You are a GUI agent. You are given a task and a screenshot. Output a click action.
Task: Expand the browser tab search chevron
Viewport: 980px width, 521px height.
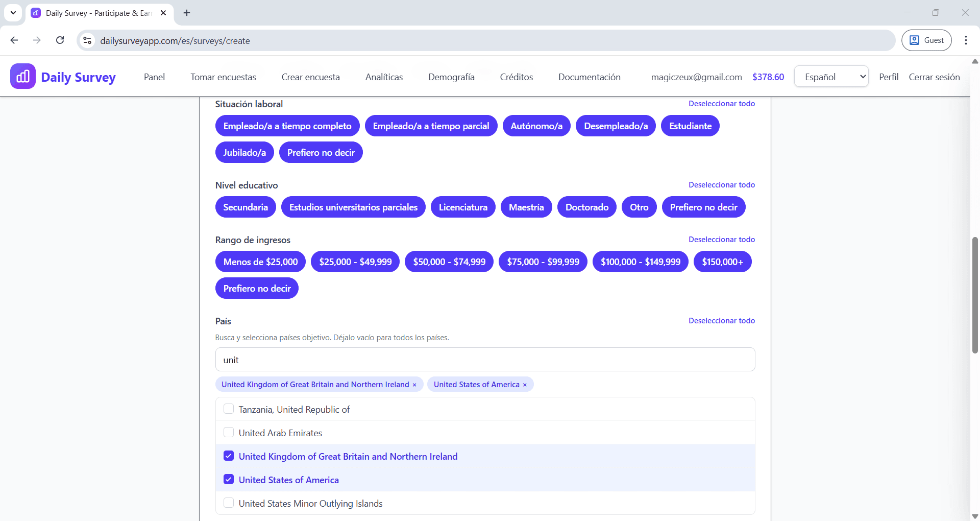[x=13, y=13]
